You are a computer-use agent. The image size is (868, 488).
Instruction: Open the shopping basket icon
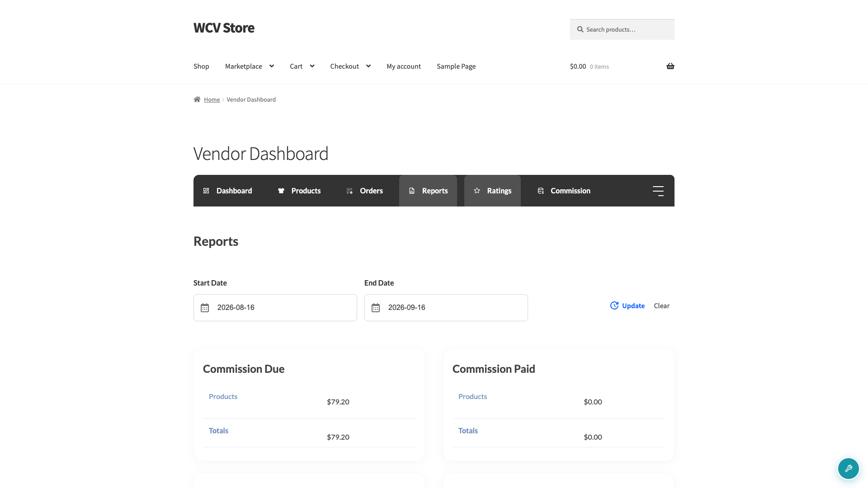[670, 66]
